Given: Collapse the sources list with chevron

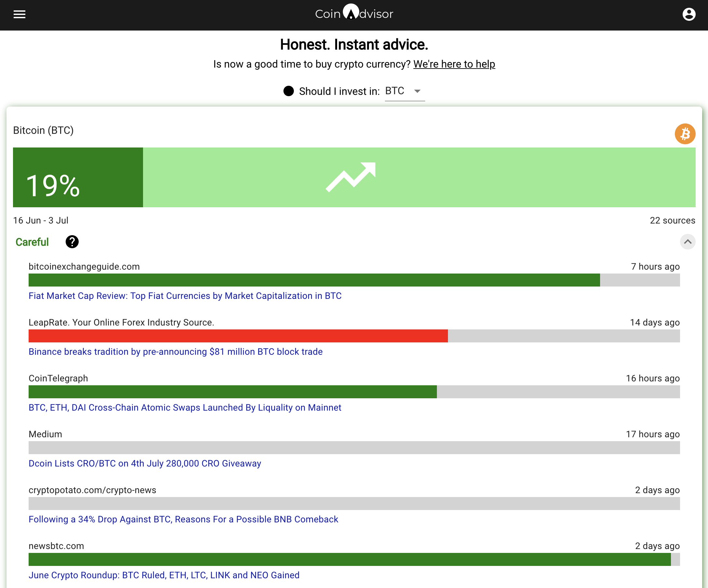Looking at the screenshot, I should [x=688, y=242].
